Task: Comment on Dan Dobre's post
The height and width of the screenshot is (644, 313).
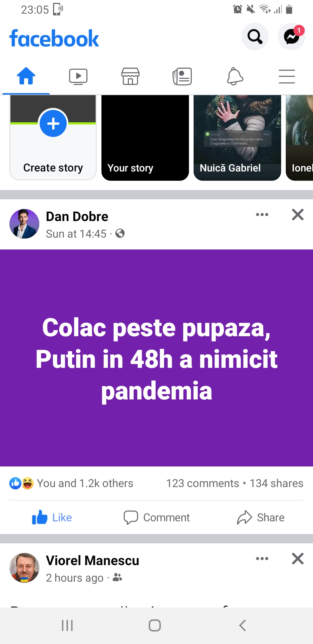Action: coord(156,518)
